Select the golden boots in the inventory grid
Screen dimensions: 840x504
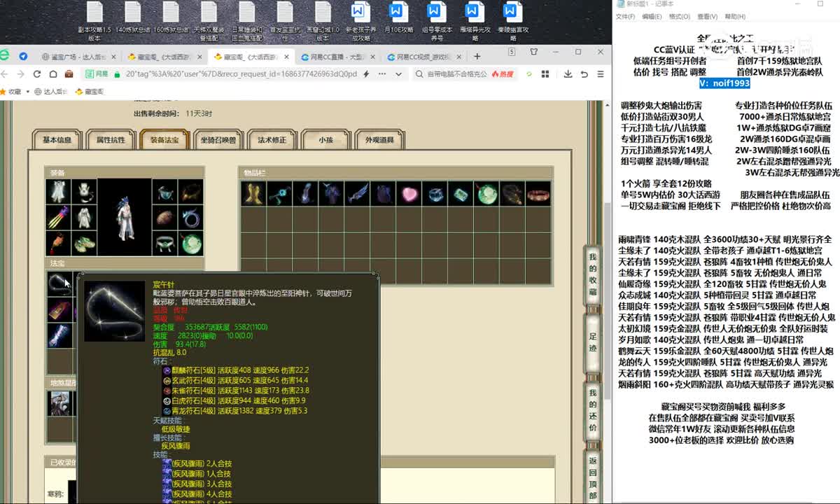coord(252,194)
